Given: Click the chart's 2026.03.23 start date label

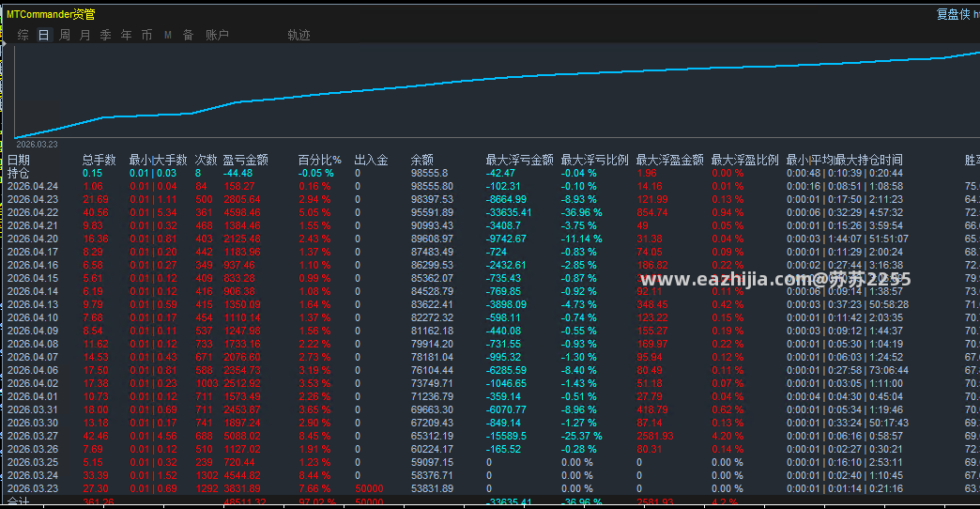Looking at the screenshot, I should 37,145.
